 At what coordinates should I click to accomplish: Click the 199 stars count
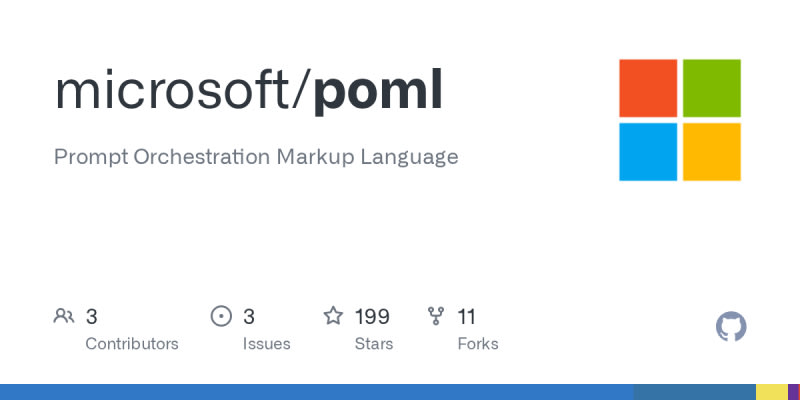click(x=372, y=317)
